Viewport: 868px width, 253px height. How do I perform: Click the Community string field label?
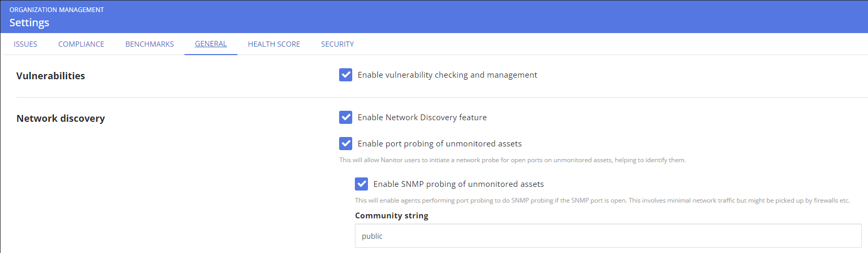coord(392,216)
